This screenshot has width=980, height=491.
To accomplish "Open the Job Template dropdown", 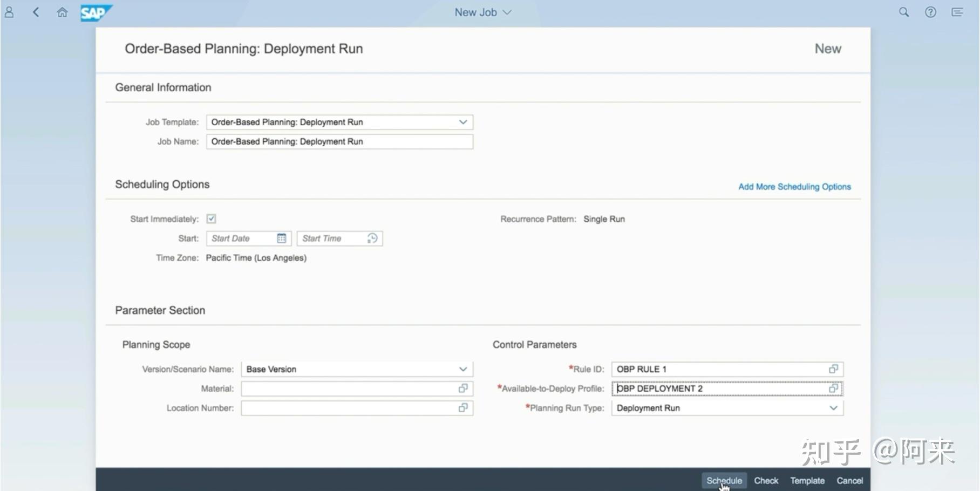I will [x=463, y=122].
